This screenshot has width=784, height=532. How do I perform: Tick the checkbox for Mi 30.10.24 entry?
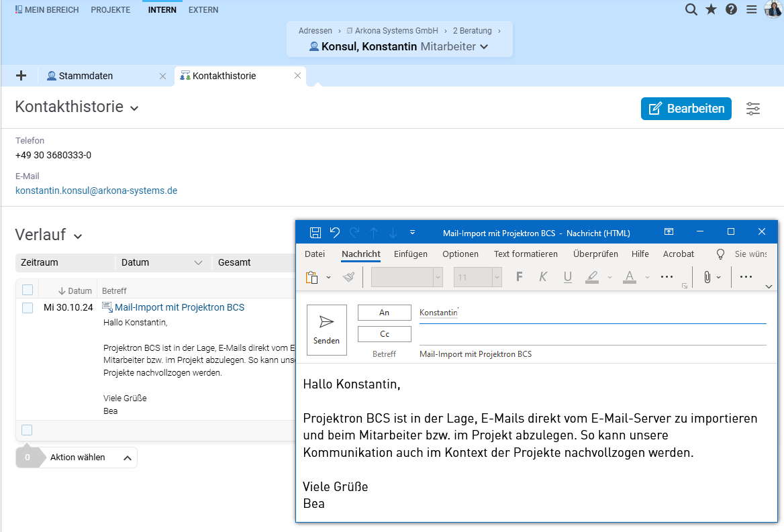28,308
